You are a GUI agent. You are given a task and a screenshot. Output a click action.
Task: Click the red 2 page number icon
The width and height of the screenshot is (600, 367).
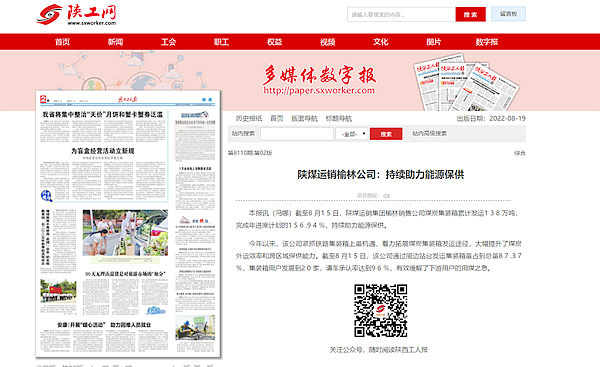coord(44,100)
